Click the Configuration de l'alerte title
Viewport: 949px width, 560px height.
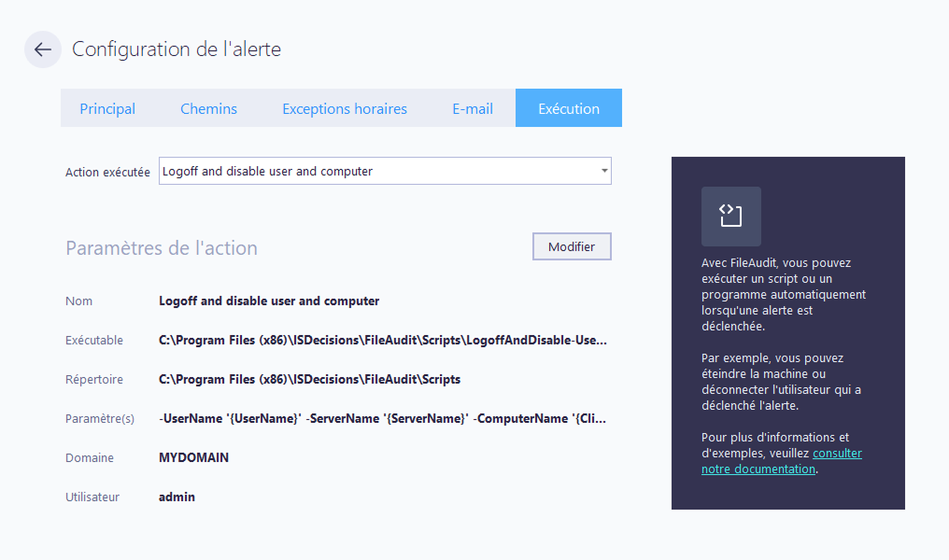click(177, 49)
